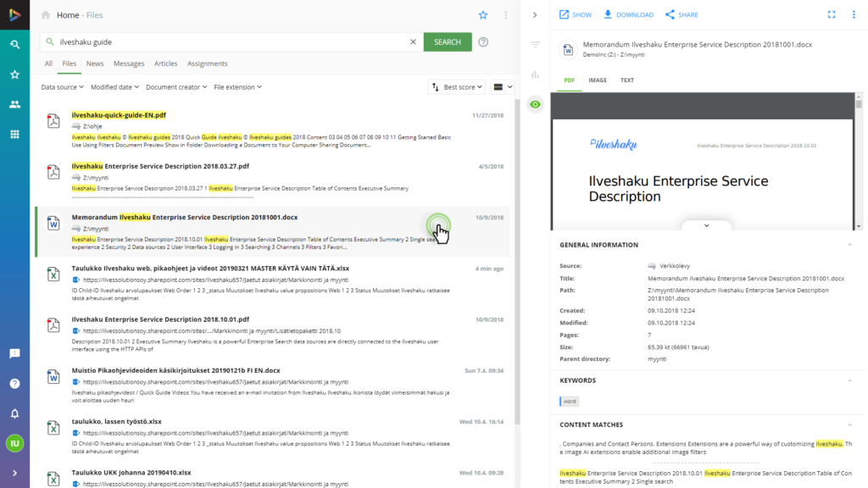Select the PDF preview tab

[569, 80]
